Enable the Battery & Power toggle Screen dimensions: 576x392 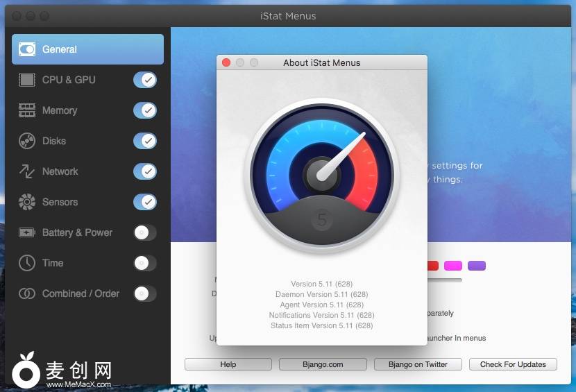point(145,232)
